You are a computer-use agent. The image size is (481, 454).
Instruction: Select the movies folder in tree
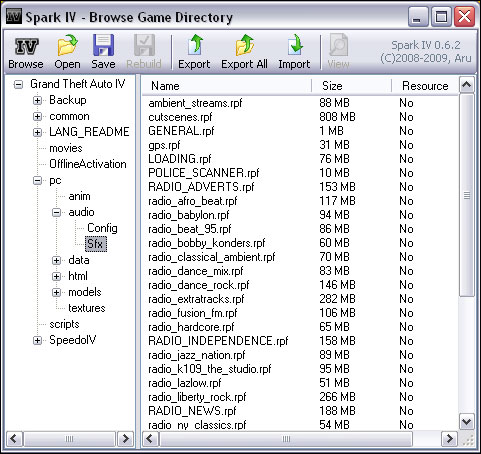66,148
